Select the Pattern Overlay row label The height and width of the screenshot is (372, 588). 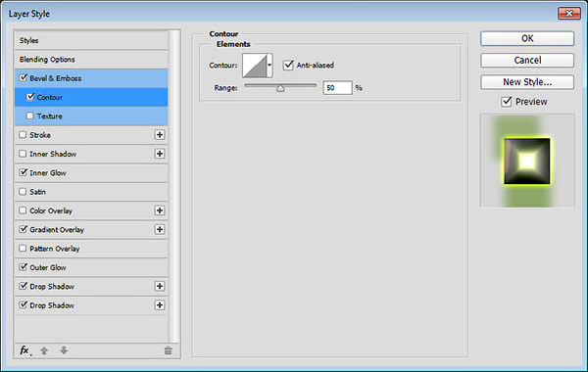click(x=55, y=249)
